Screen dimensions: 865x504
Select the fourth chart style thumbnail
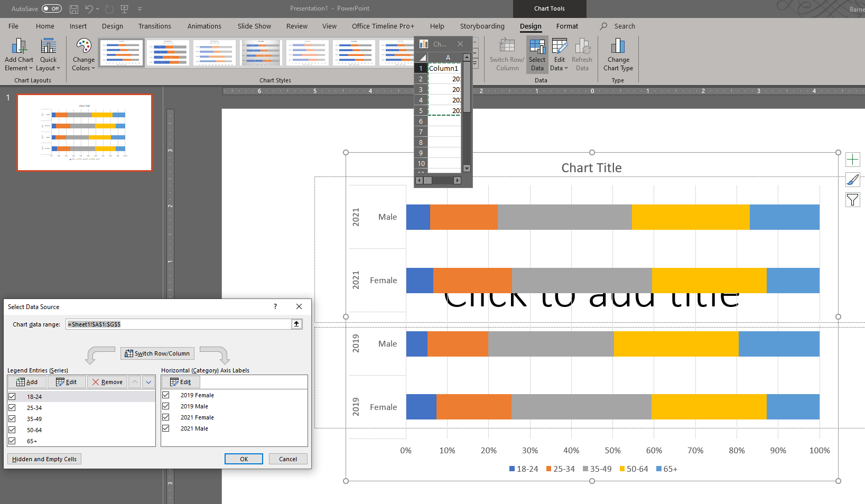point(261,53)
